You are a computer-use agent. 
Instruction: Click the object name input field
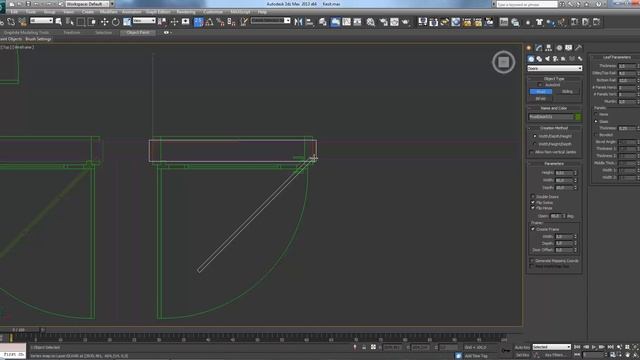551,117
